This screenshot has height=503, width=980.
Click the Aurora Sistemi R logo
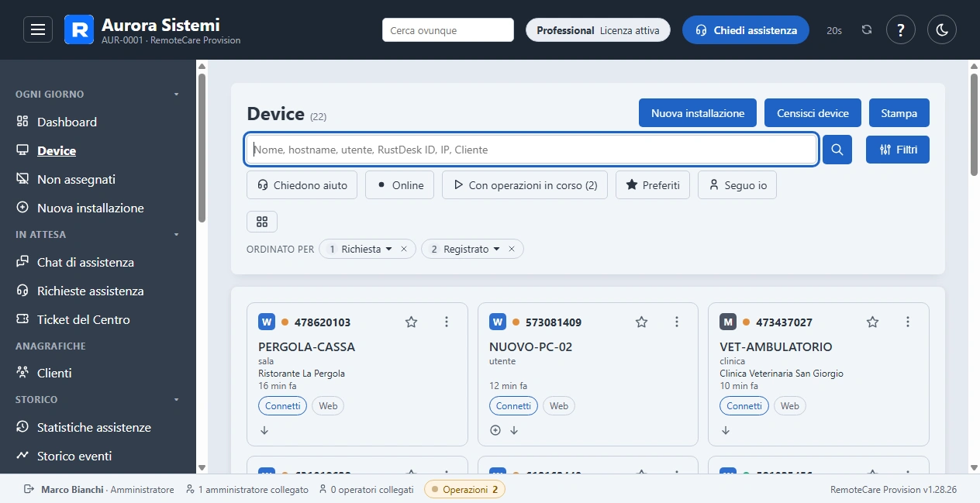[x=78, y=30]
